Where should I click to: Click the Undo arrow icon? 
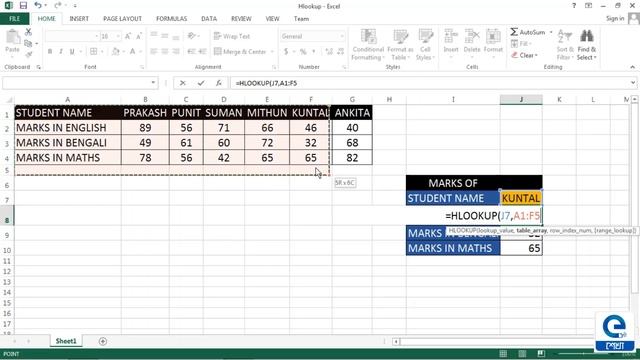38,5
